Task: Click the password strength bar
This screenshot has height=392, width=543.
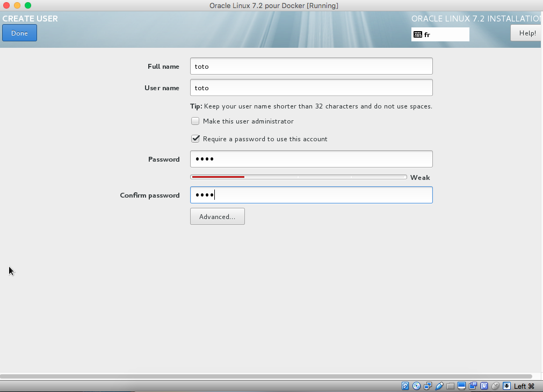Action: [298, 177]
